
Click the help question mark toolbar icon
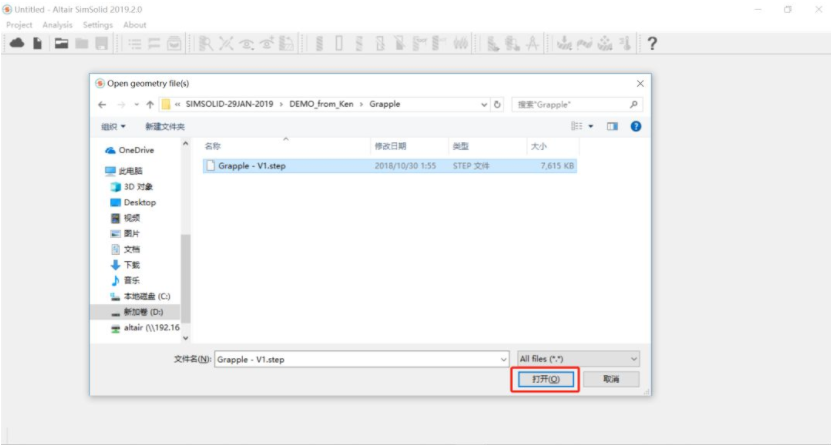652,43
